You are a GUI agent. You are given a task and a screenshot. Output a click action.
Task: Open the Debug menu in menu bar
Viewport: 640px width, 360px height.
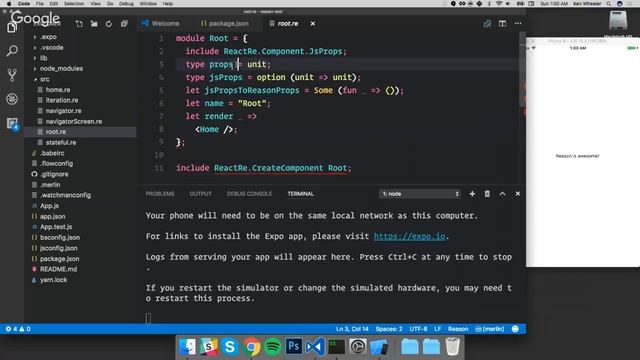[126, 4]
